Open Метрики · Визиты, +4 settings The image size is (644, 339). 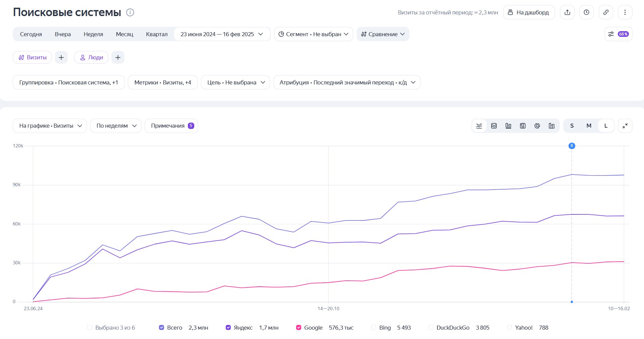tap(163, 82)
